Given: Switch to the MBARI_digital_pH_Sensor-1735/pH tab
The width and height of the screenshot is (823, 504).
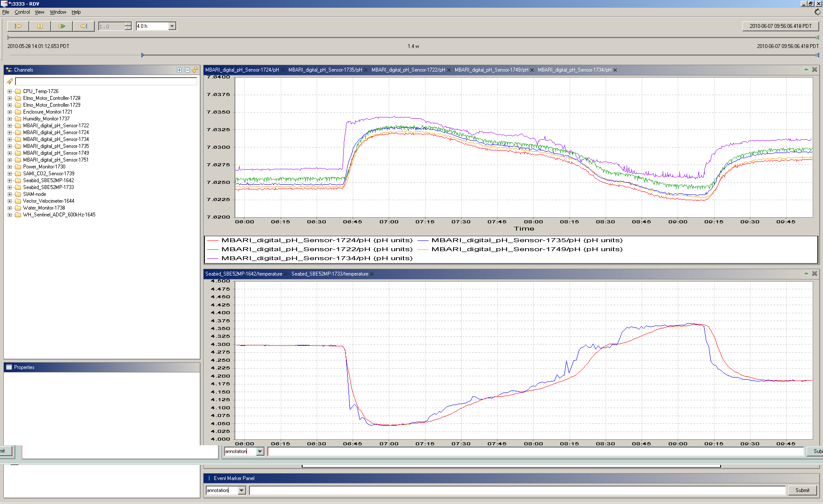Looking at the screenshot, I should click(x=325, y=70).
